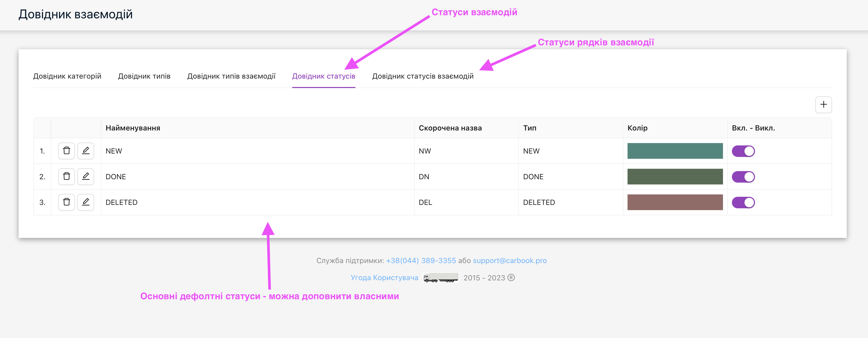Screen dimensions: 868x338
Task: Toggle the DELETED status switch
Action: (x=743, y=202)
